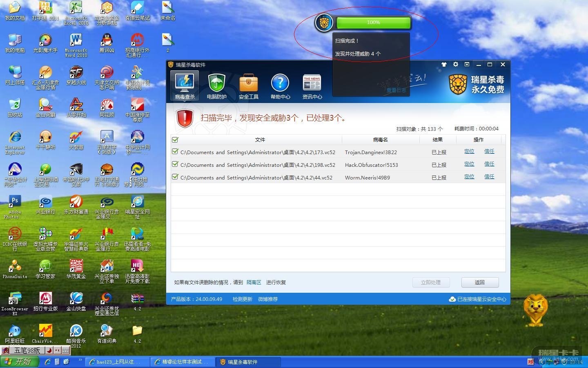Select the 4.2 WinRAR archive icon
The height and width of the screenshot is (368, 588).
[137, 302]
